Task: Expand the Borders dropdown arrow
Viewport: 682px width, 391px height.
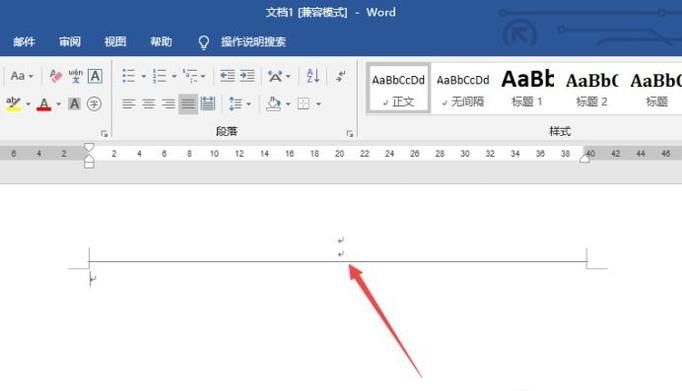Action: [319, 104]
